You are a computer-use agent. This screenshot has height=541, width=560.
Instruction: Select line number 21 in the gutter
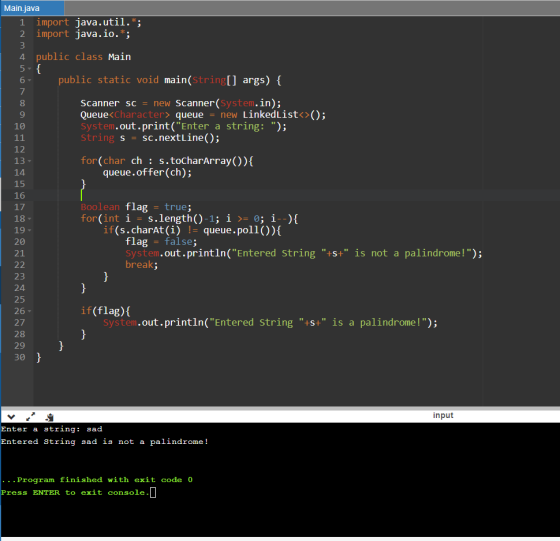tap(20, 254)
